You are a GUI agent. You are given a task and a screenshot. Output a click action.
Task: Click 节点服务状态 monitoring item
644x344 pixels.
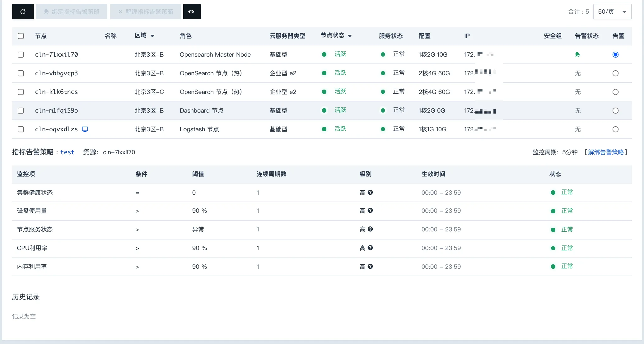coord(35,229)
